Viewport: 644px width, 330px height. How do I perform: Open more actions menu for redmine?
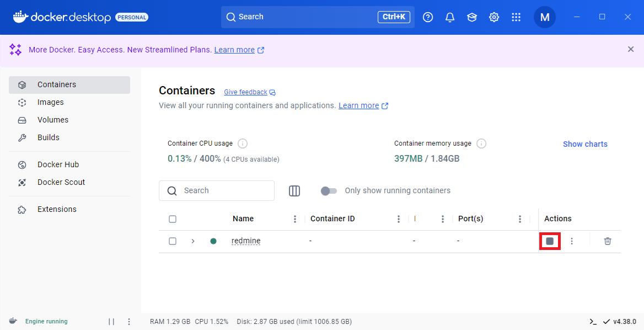[x=572, y=241]
